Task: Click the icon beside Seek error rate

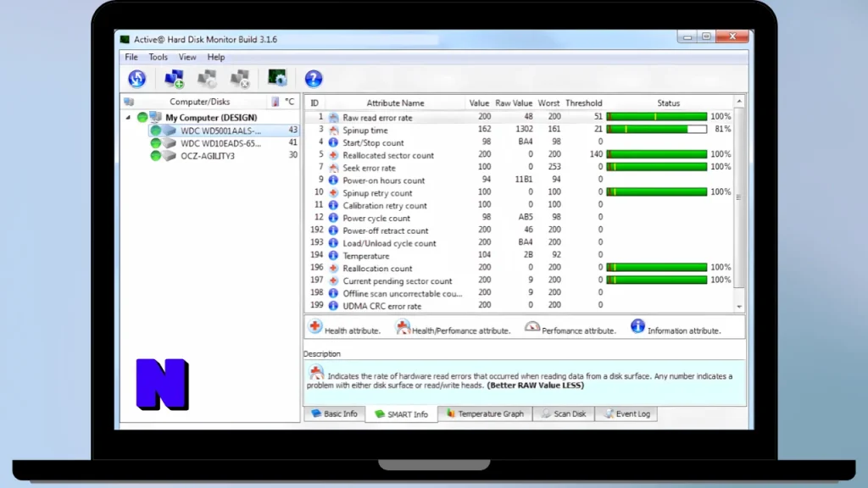Action: tap(333, 168)
